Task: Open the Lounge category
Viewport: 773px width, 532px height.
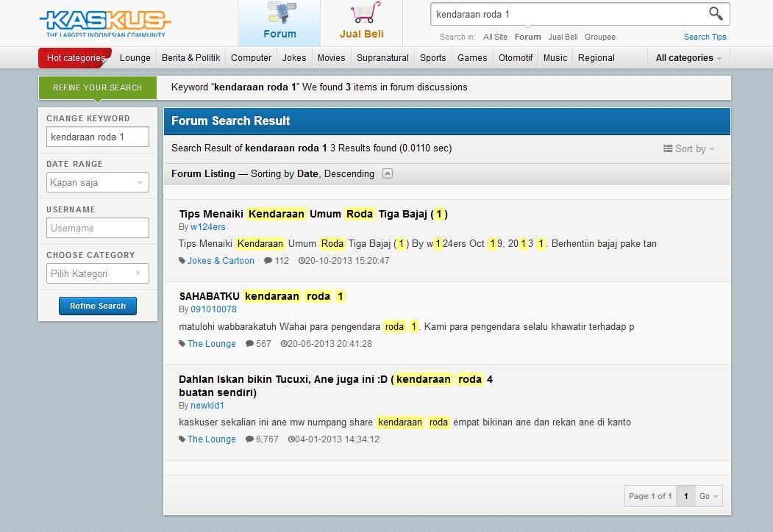Action: (135, 58)
